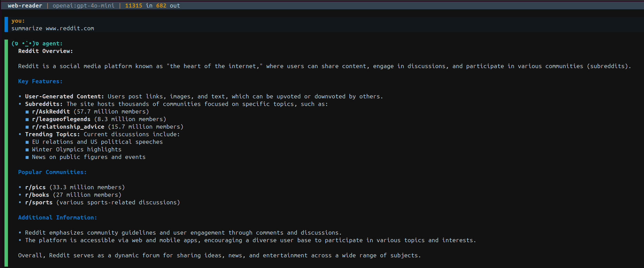The width and height of the screenshot is (644, 268).
Task: Click the Key Features heading
Action: 40,82
